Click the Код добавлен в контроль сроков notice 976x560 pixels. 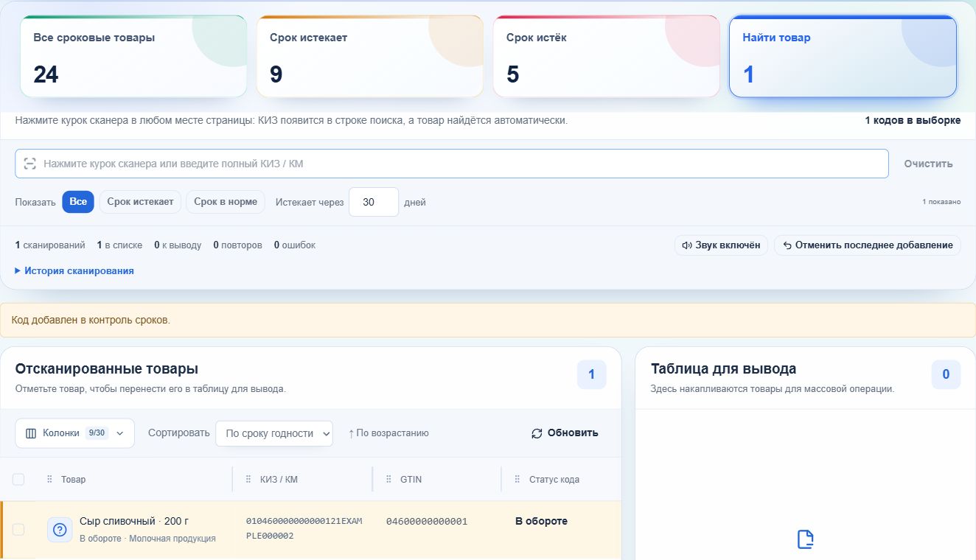(x=487, y=321)
